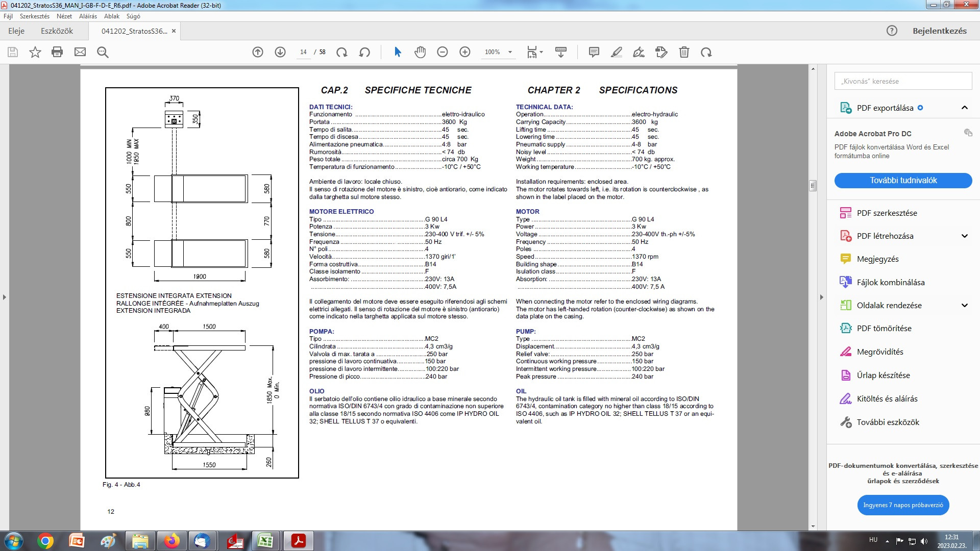Click the last rotate icon in toolbar
The height and width of the screenshot is (551, 980).
pos(706,52)
